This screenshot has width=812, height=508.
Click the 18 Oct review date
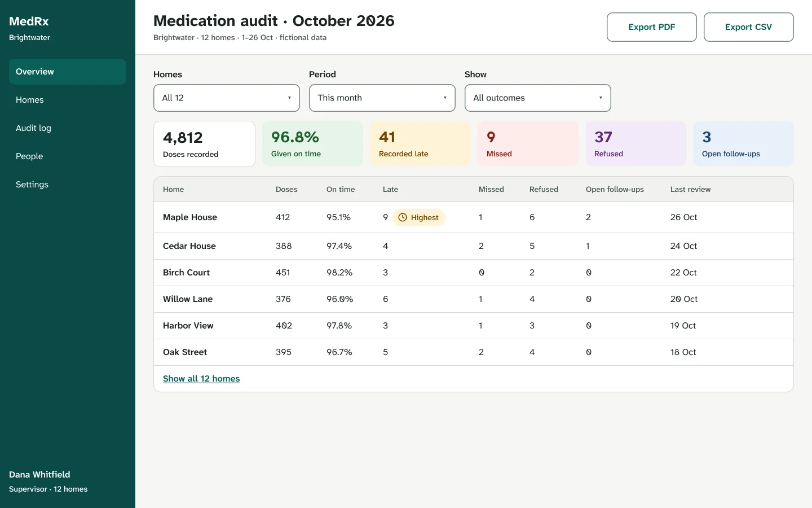pyautogui.click(x=683, y=352)
